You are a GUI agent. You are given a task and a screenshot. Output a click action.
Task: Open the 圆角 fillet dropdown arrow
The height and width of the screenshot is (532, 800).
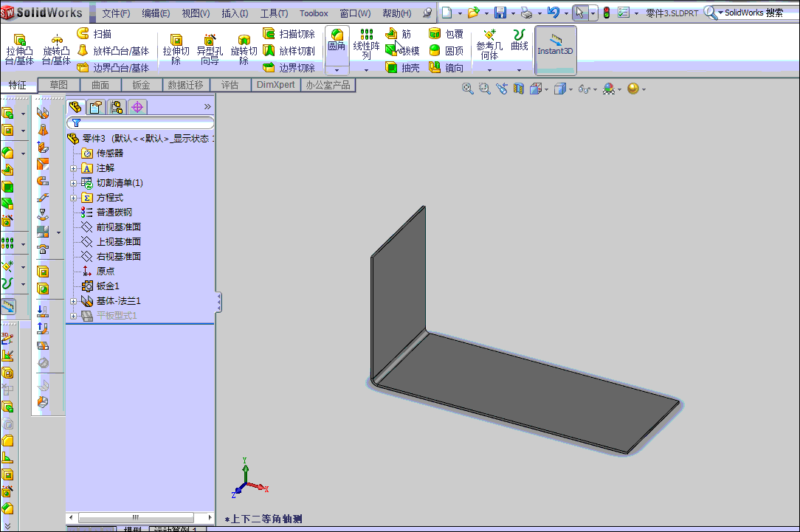pyautogui.click(x=337, y=70)
